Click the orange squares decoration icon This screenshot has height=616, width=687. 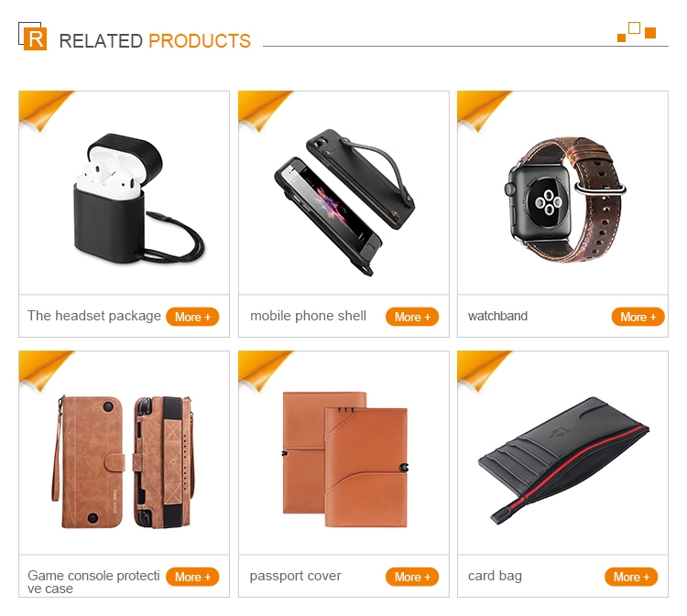637,32
